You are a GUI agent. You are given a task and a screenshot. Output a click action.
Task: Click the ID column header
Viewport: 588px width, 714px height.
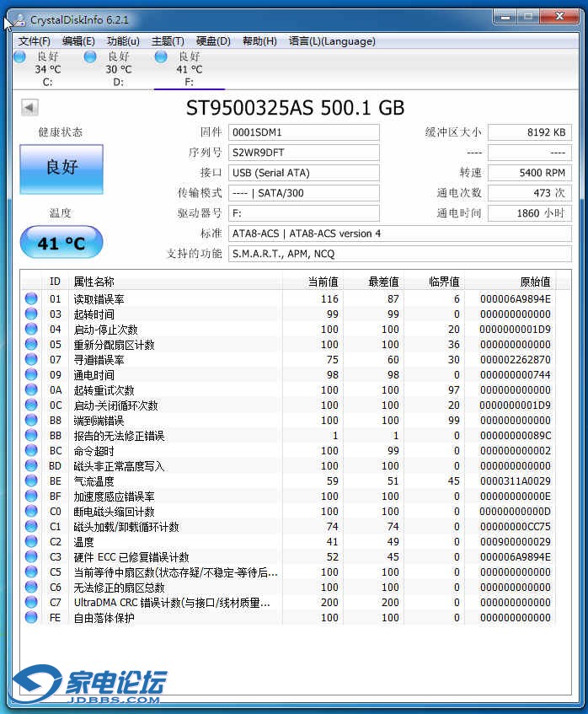coord(55,282)
